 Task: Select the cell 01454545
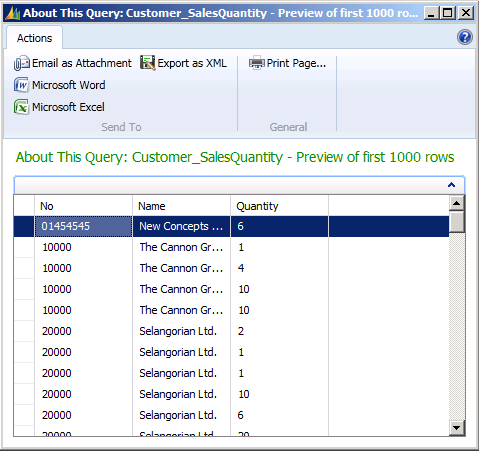pyautogui.click(x=83, y=226)
